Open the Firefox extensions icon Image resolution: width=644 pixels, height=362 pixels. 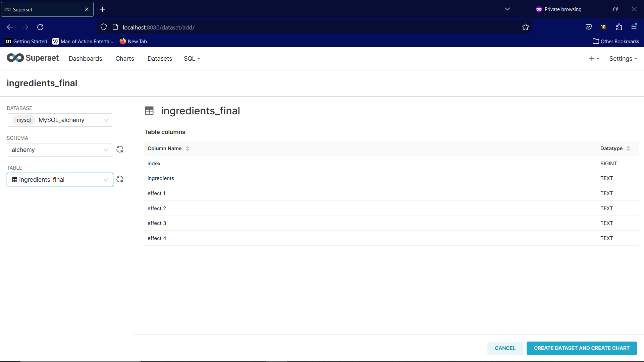pyautogui.click(x=619, y=27)
